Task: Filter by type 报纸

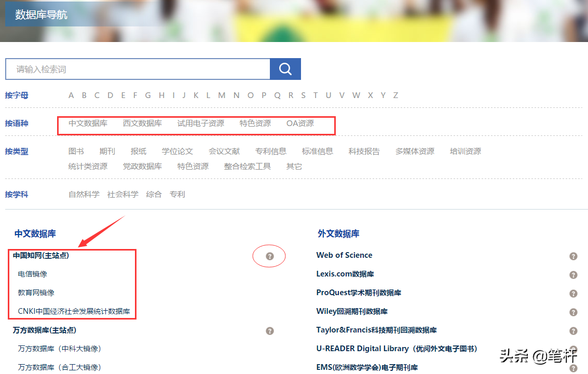Action: coord(139,151)
